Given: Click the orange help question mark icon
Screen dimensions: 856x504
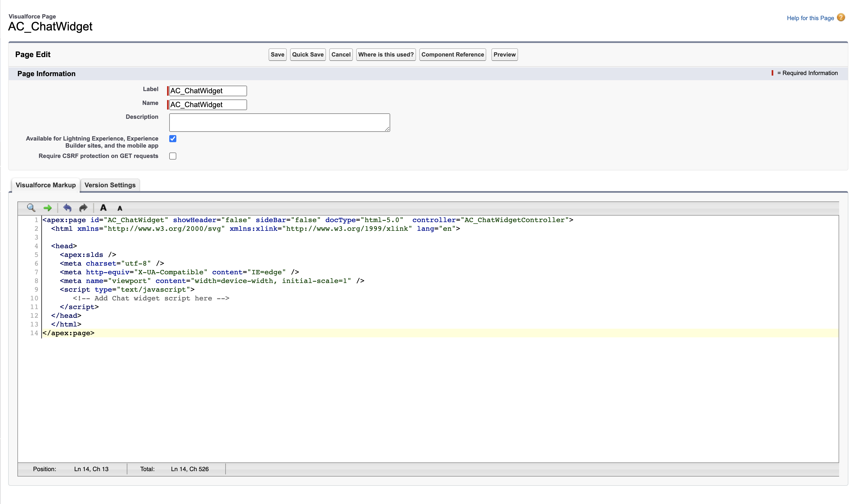Looking at the screenshot, I should [x=841, y=17].
